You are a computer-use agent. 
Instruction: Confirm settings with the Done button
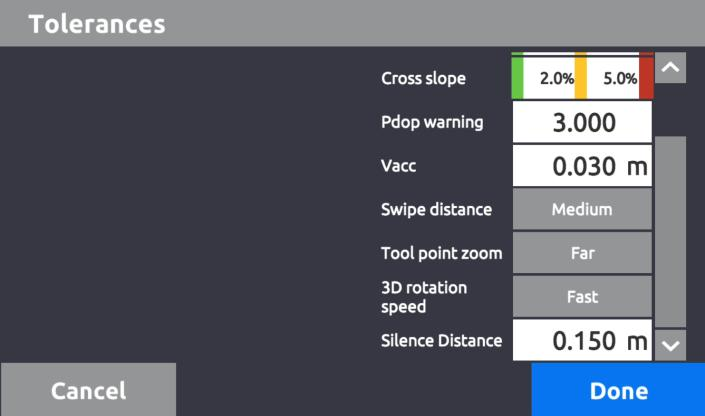click(x=618, y=390)
